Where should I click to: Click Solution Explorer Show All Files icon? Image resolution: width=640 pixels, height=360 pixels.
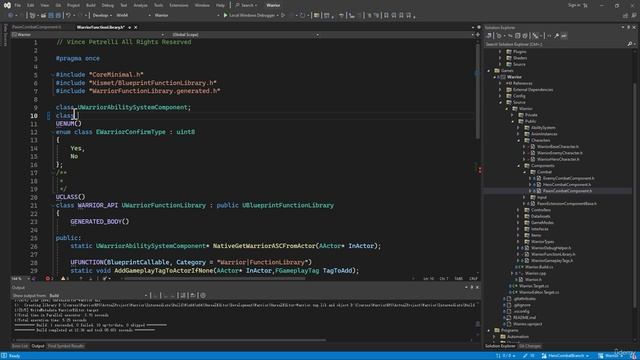[525, 36]
